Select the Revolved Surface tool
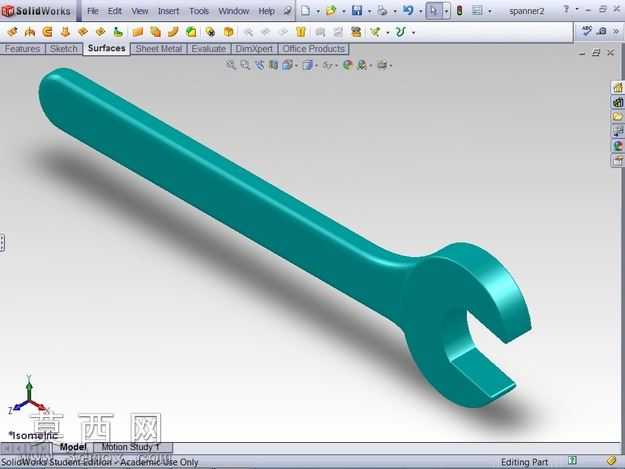 click(30, 31)
